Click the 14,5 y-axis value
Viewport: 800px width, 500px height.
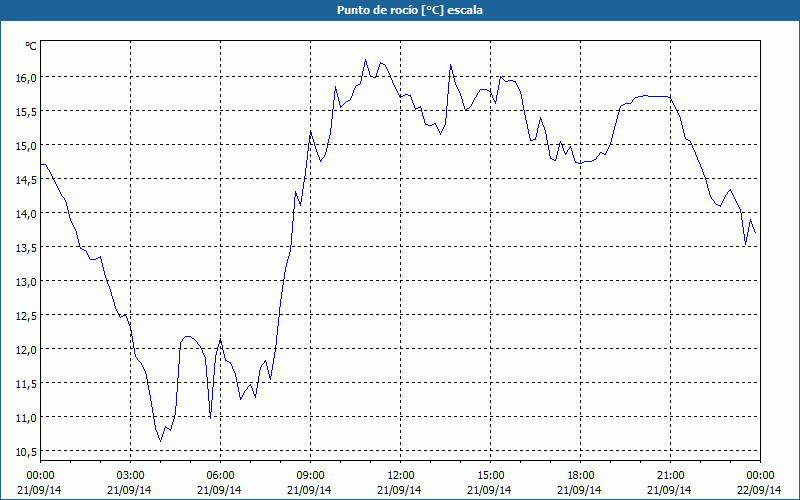(x=26, y=180)
